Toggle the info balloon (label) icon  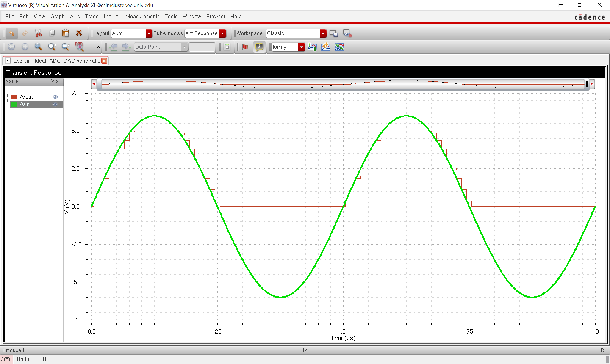click(259, 47)
